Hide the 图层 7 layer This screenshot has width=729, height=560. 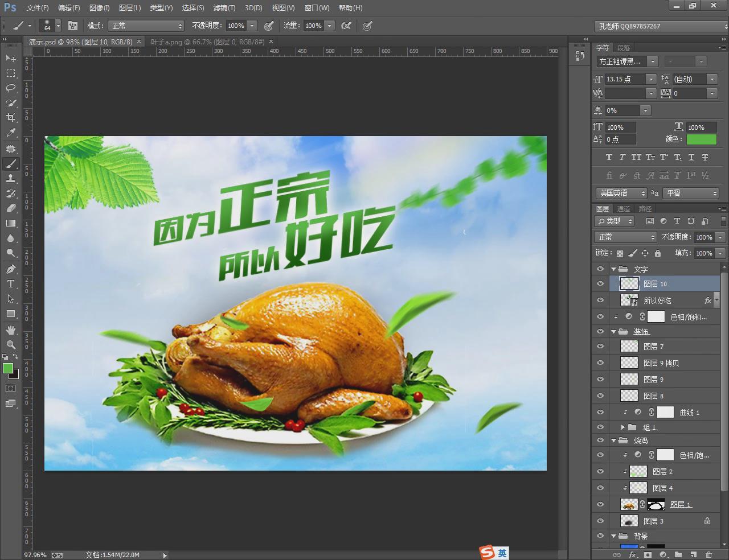point(600,346)
